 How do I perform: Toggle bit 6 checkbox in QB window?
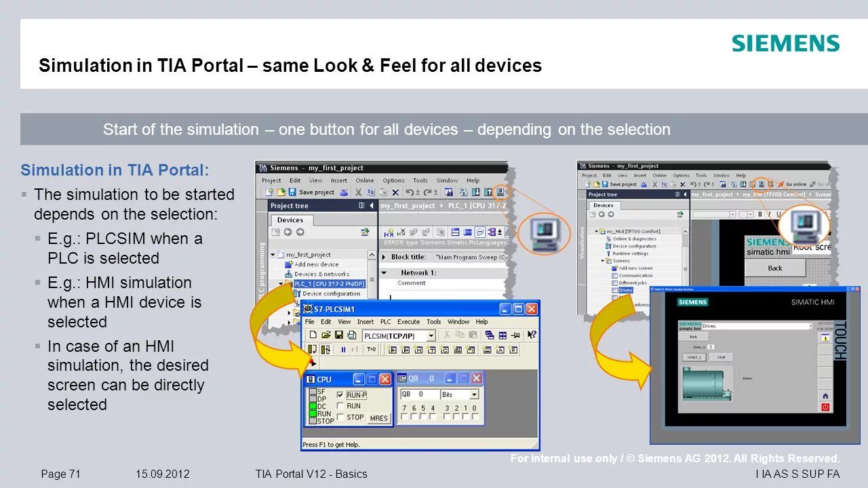coord(414,416)
